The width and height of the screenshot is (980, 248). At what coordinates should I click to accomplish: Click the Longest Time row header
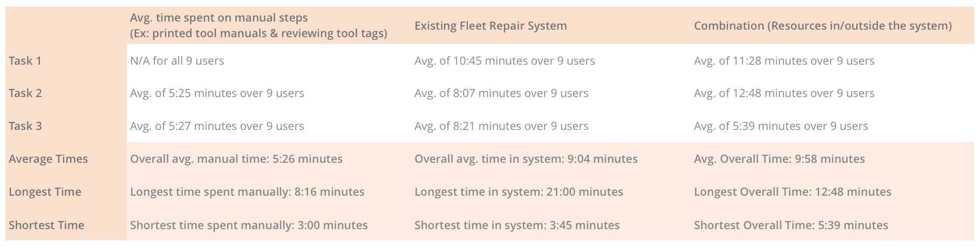point(45,192)
